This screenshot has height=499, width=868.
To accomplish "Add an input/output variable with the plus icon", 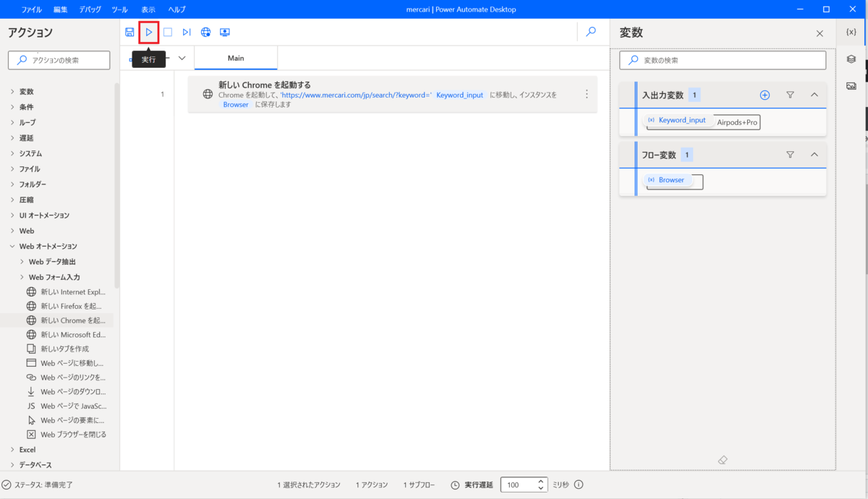I will pos(765,95).
